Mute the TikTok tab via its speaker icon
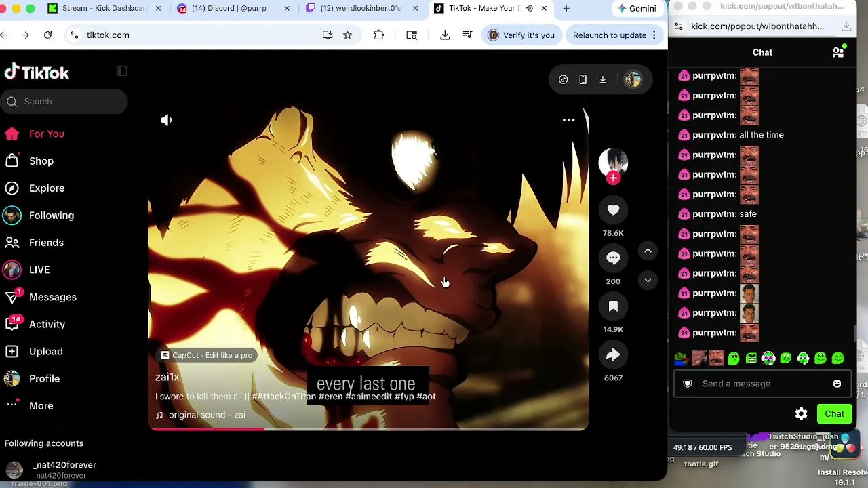The height and width of the screenshot is (488, 868). (x=529, y=8)
